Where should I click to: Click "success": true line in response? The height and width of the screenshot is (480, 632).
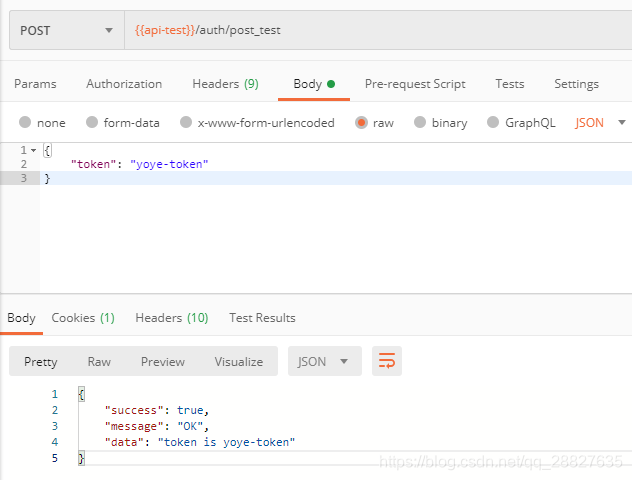(157, 410)
